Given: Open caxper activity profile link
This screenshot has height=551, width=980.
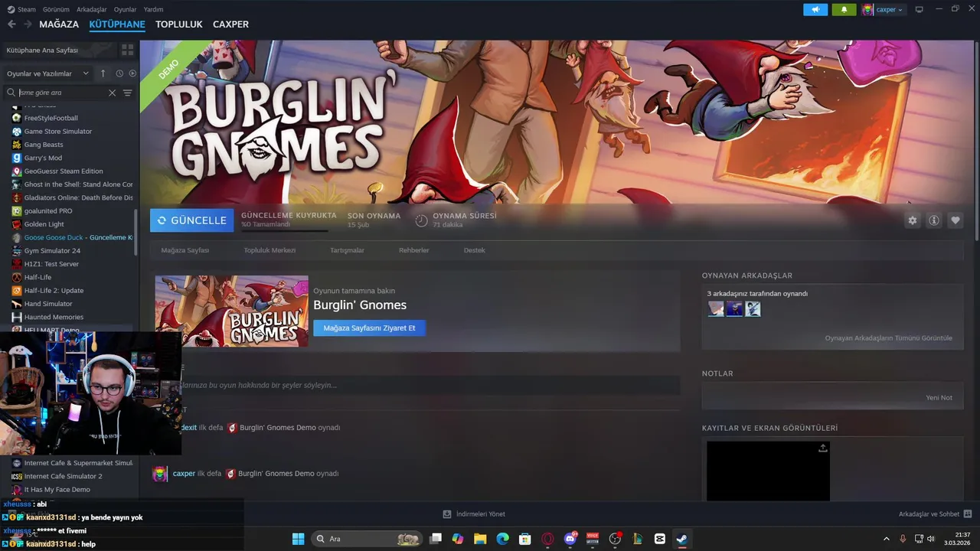Looking at the screenshot, I should point(184,474).
